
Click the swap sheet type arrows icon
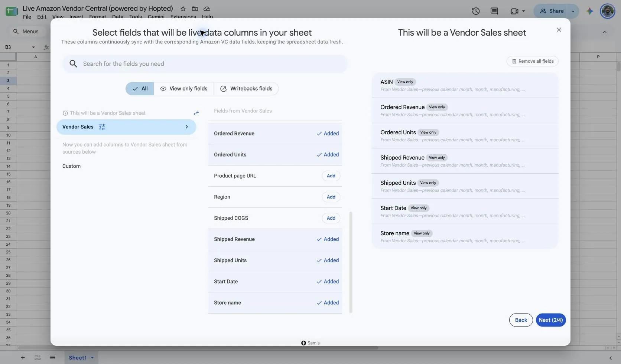coord(196,113)
